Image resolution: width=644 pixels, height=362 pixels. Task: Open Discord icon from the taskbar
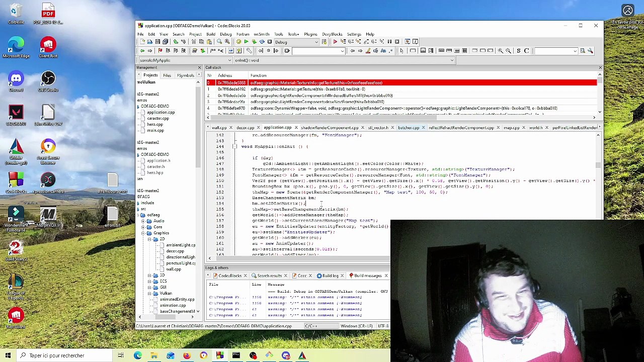pyautogui.click(x=286, y=355)
